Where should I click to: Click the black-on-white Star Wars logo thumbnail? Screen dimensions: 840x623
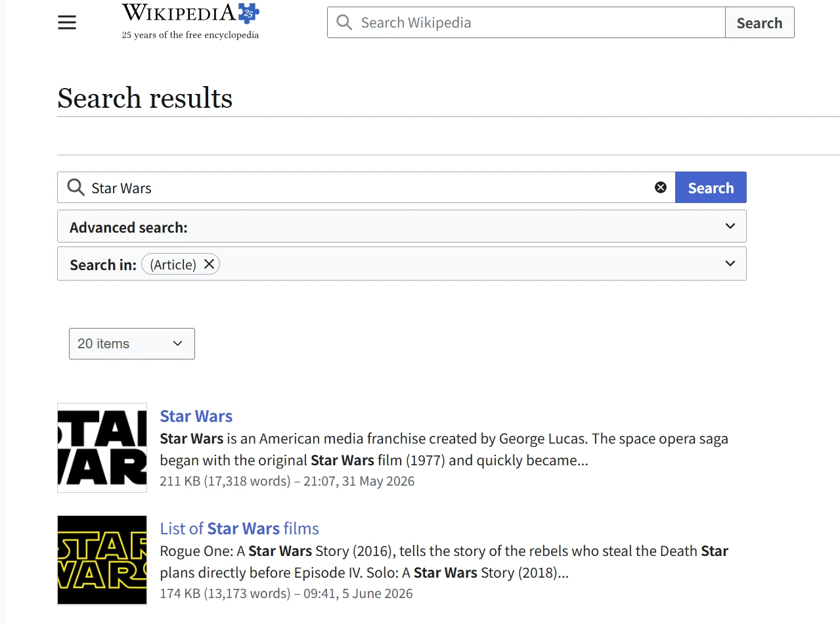(102, 448)
